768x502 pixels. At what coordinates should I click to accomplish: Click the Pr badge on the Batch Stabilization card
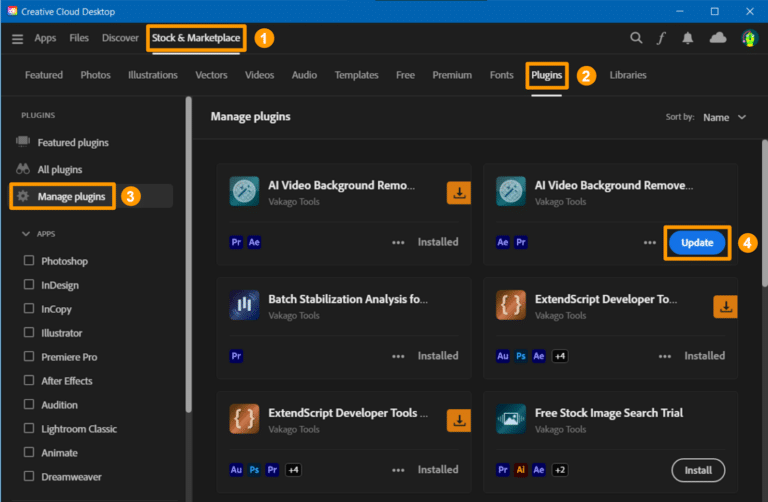tap(236, 356)
